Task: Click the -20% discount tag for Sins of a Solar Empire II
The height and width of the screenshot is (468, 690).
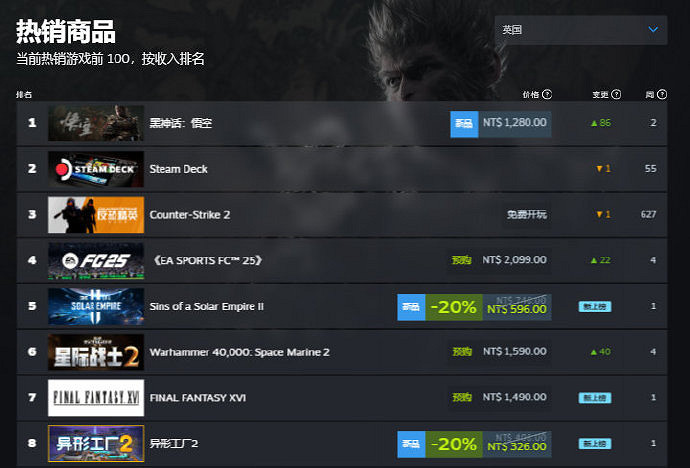Action: click(454, 307)
